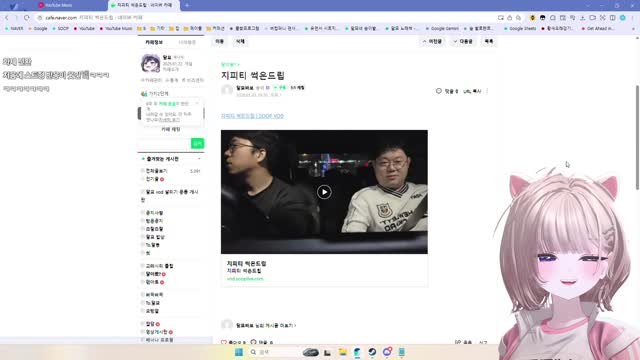
Task: Open the Google Sheets bookmark
Action: click(520, 29)
